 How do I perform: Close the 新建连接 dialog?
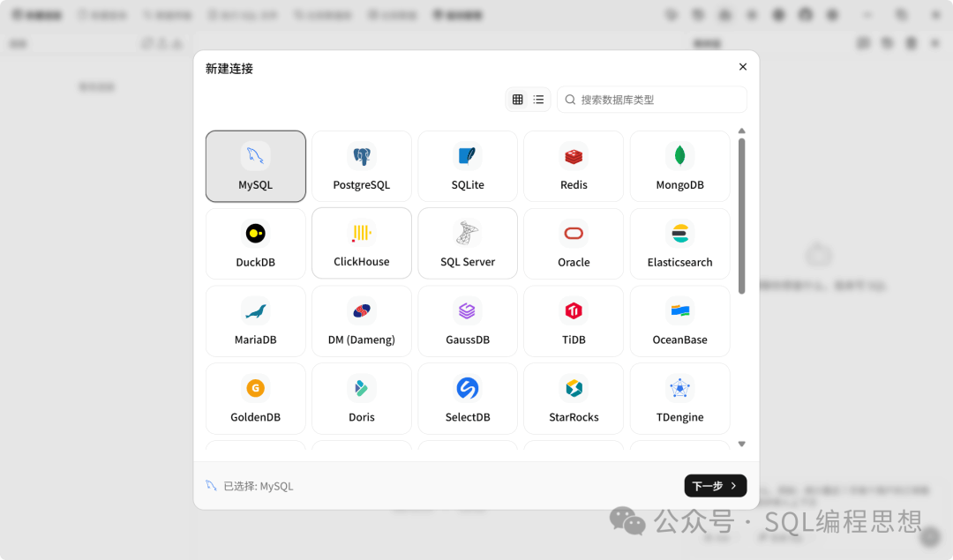(743, 67)
